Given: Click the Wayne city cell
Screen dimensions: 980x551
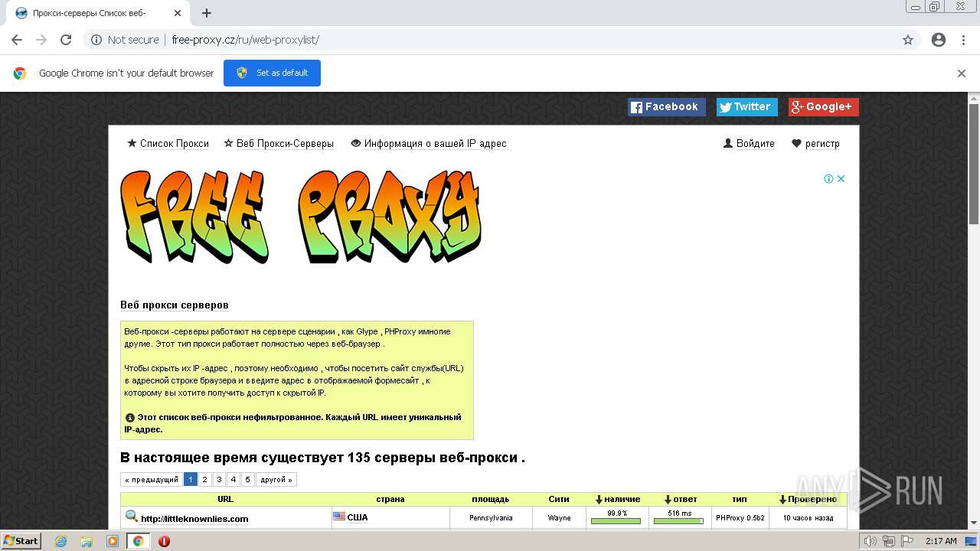Looking at the screenshot, I should (x=559, y=518).
